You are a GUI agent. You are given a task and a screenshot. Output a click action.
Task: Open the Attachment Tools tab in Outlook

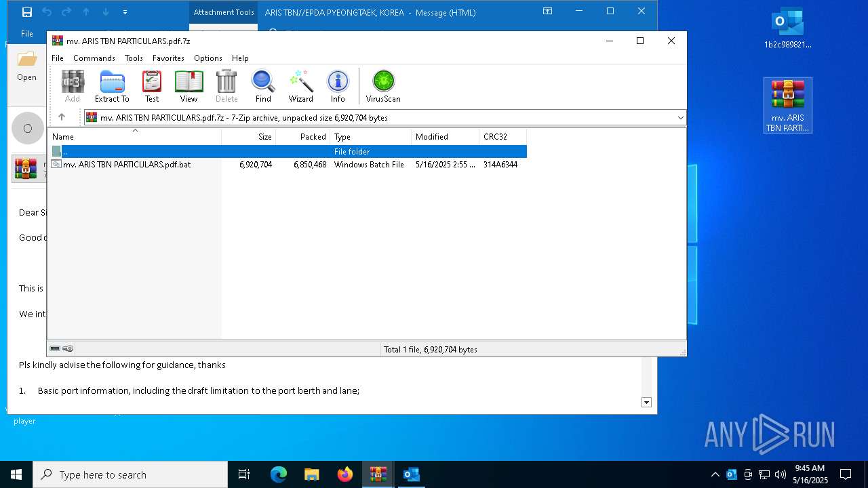point(224,12)
